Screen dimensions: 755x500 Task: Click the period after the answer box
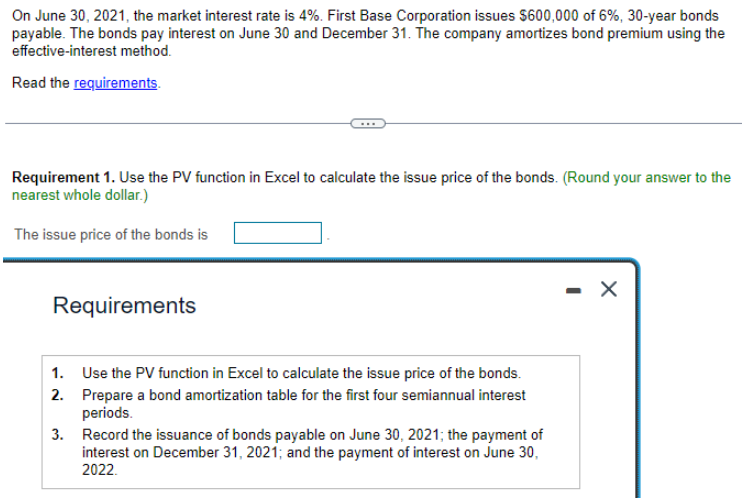click(x=328, y=238)
